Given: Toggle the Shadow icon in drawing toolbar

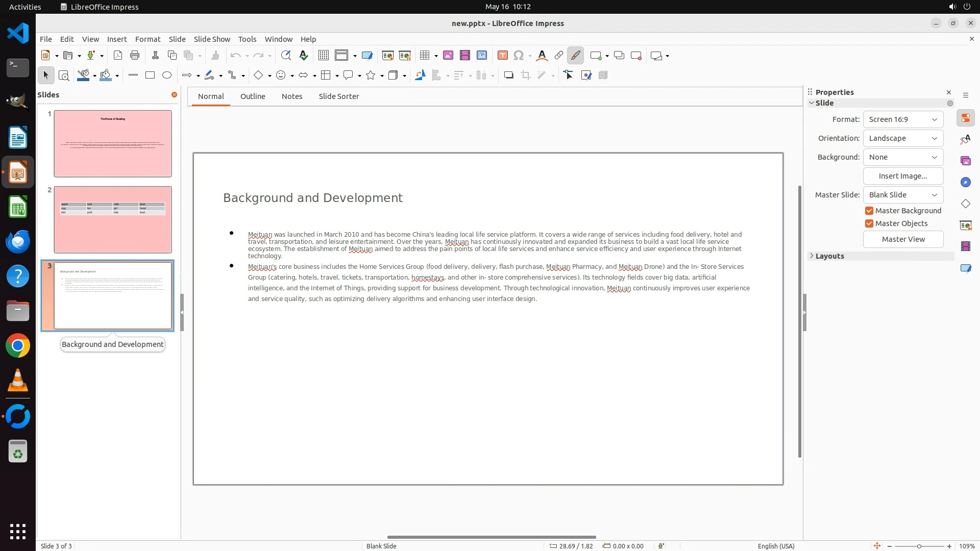Looking at the screenshot, I should [x=508, y=76].
